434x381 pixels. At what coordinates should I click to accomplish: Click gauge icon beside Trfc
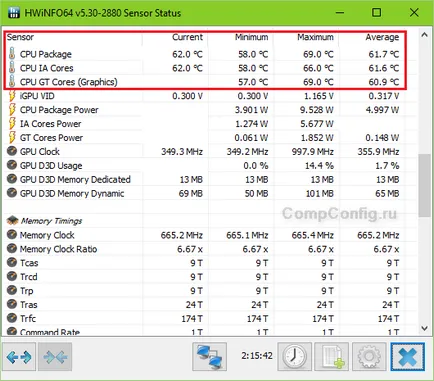(x=12, y=318)
